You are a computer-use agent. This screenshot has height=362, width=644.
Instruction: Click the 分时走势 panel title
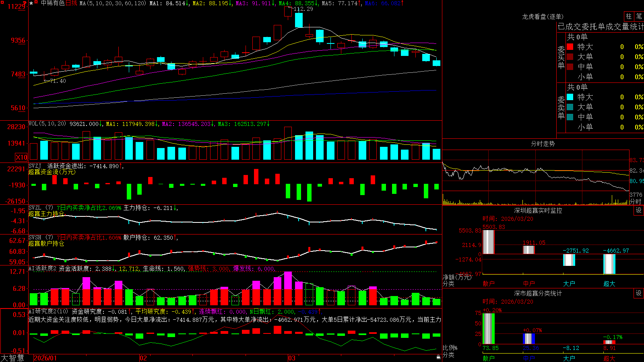(543, 144)
